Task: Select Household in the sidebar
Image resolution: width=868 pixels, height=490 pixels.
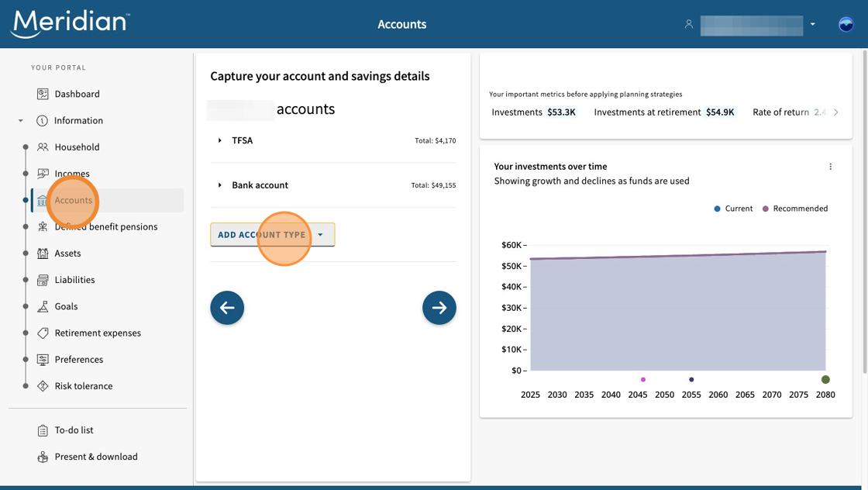Action: tap(77, 147)
